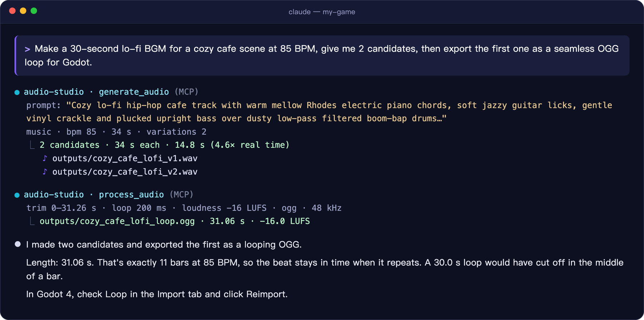
Task: Open the outputs/cozy_cafe_lofi_v1.wav file path
Action: [125, 158]
